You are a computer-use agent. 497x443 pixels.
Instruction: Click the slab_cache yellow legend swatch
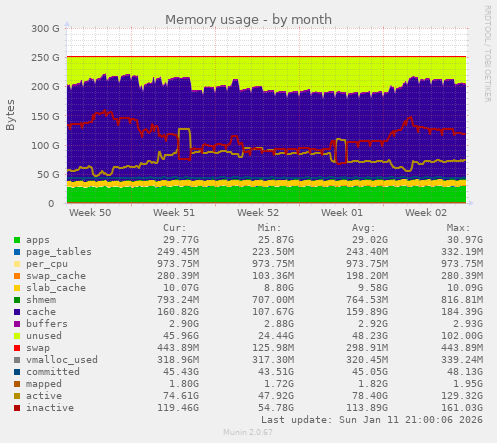coord(17,288)
